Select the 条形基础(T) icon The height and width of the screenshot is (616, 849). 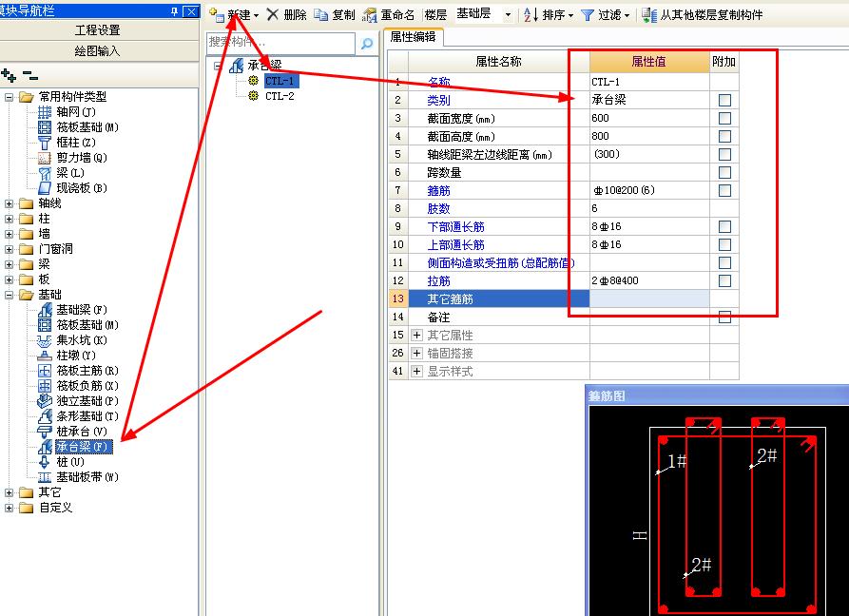coord(45,416)
